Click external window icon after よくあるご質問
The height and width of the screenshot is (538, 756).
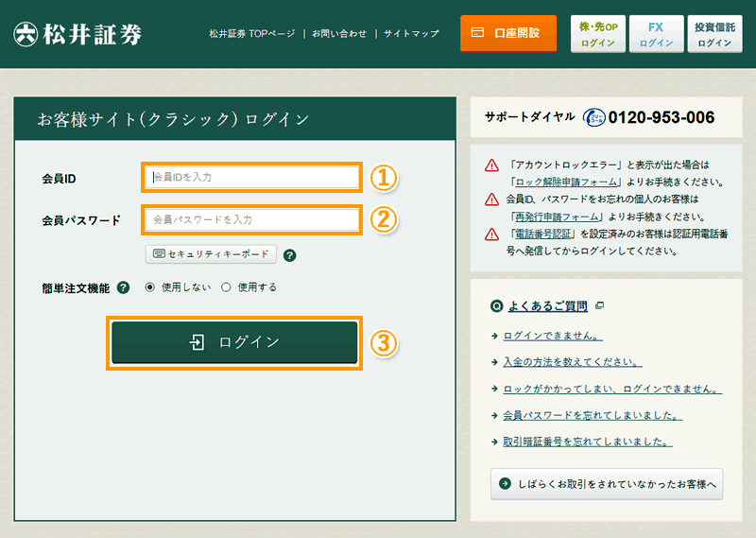pyautogui.click(x=599, y=306)
